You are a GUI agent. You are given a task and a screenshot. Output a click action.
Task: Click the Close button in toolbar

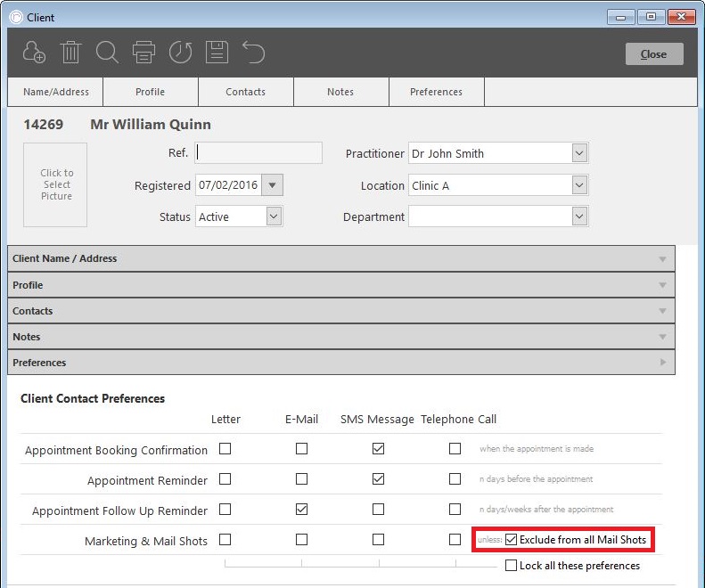654,54
